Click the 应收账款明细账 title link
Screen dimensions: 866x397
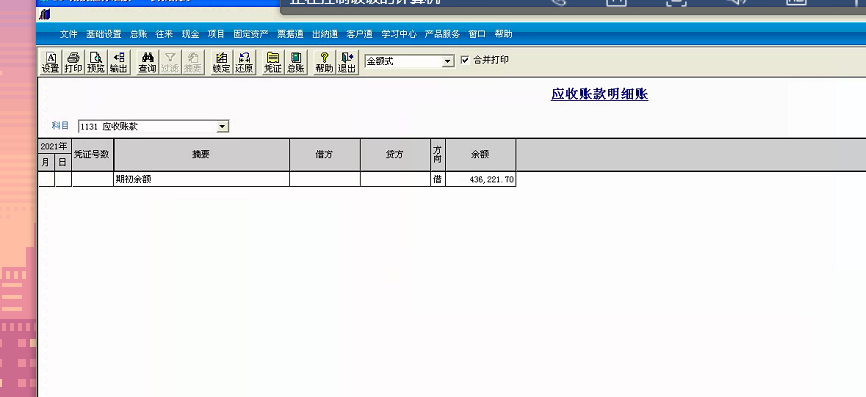[x=599, y=94]
